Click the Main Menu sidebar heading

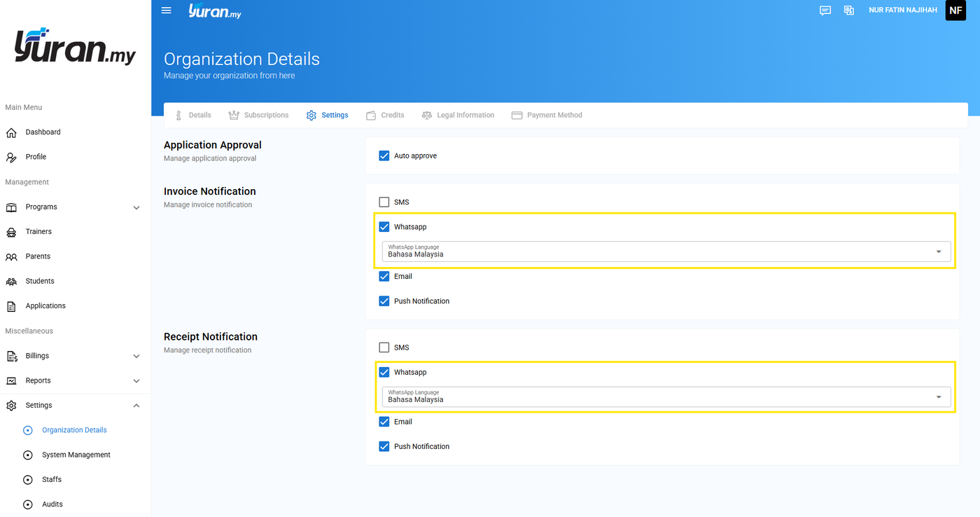click(x=24, y=107)
